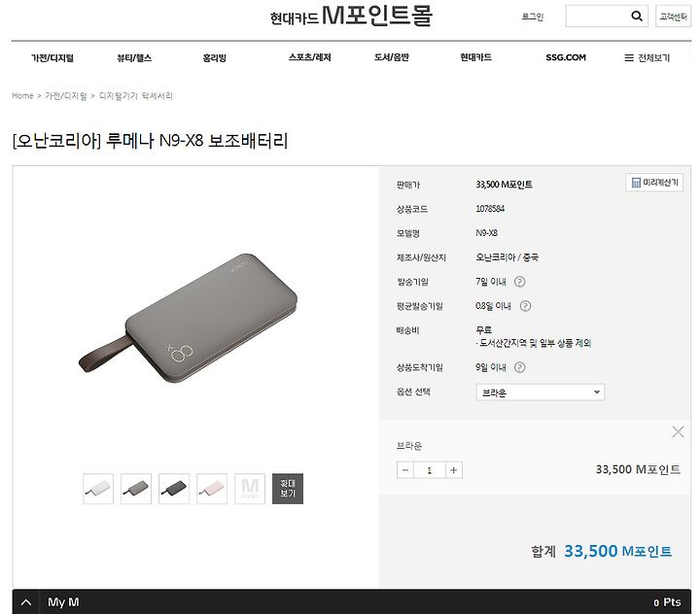This screenshot has width=700, height=614.
Task: Open the 도서/음반 category menu
Action: pos(392,57)
